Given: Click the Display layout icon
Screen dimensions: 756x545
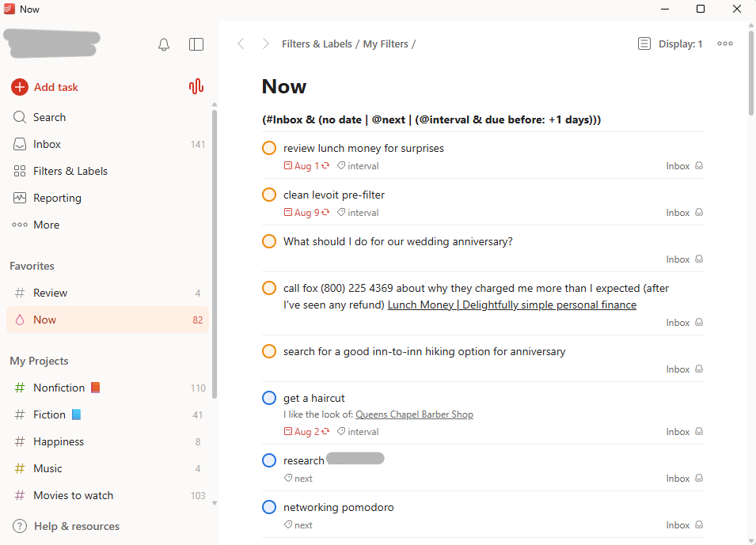Looking at the screenshot, I should click(x=644, y=44).
